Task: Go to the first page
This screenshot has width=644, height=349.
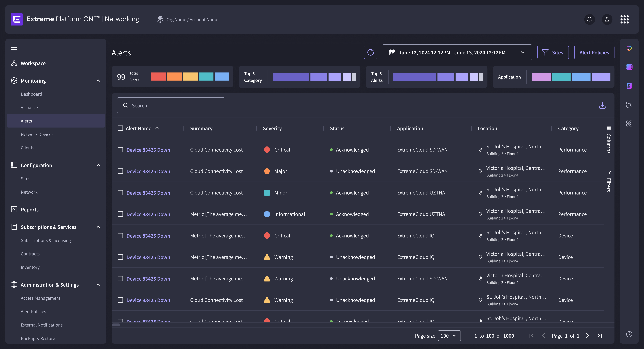Action: (x=532, y=335)
